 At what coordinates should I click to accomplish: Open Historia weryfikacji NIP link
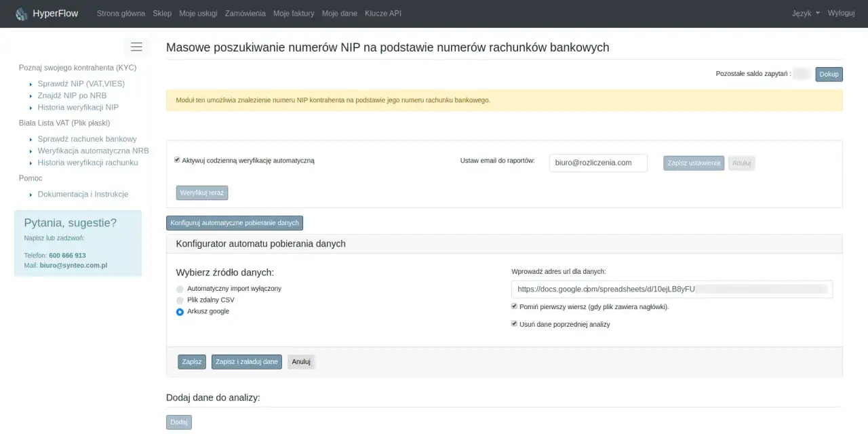coord(78,107)
